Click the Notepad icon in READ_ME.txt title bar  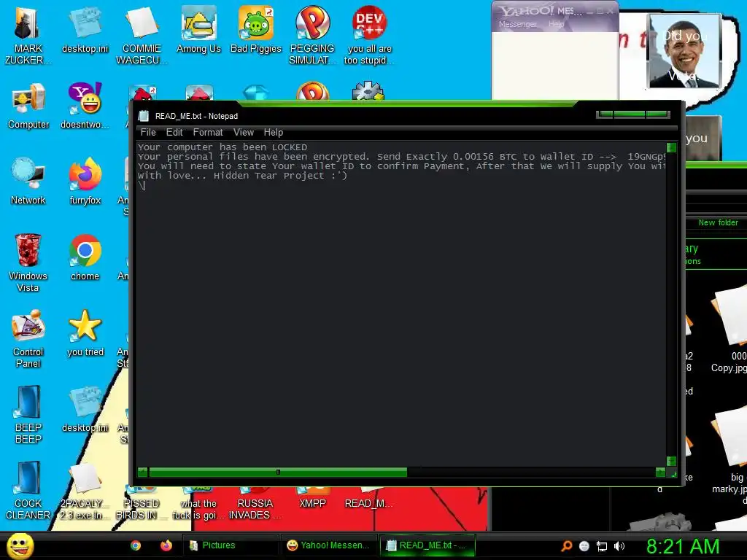tap(144, 116)
